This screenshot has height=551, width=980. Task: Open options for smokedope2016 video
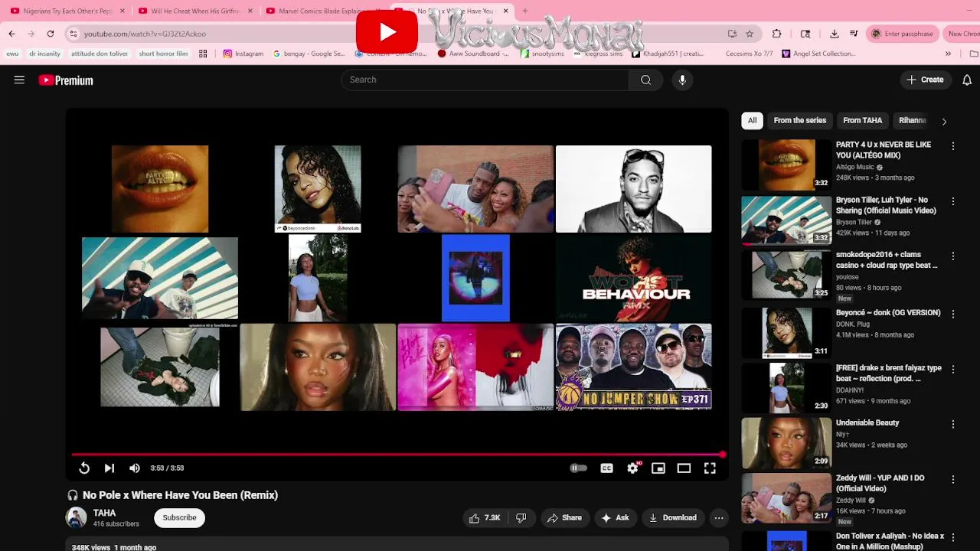point(953,256)
